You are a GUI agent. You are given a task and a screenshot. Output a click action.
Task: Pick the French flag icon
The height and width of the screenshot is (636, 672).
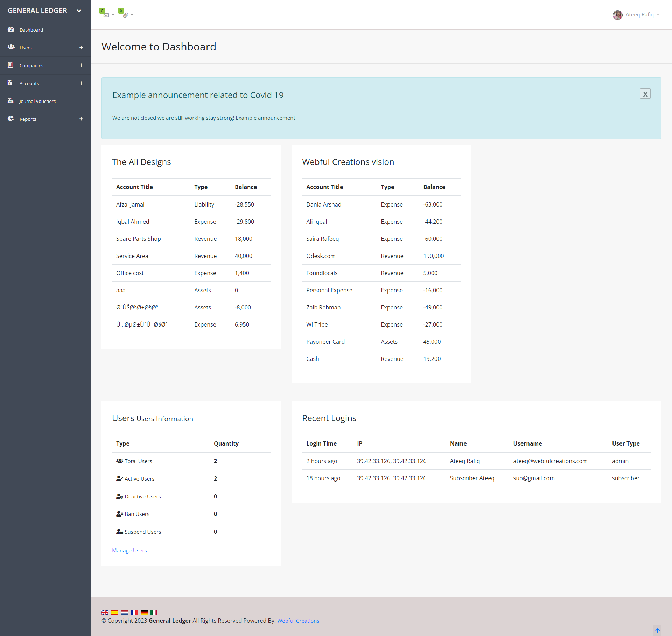(x=134, y=613)
